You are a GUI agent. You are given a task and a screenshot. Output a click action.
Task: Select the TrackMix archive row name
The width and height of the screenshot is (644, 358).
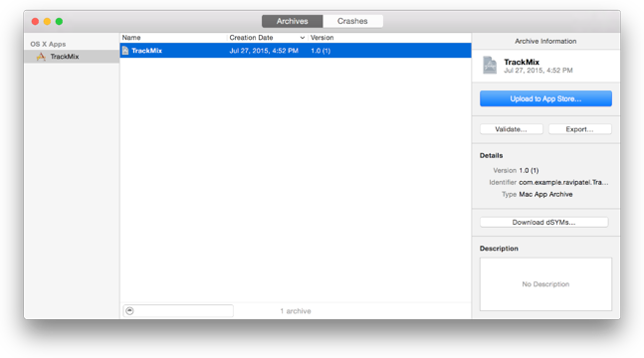point(146,51)
